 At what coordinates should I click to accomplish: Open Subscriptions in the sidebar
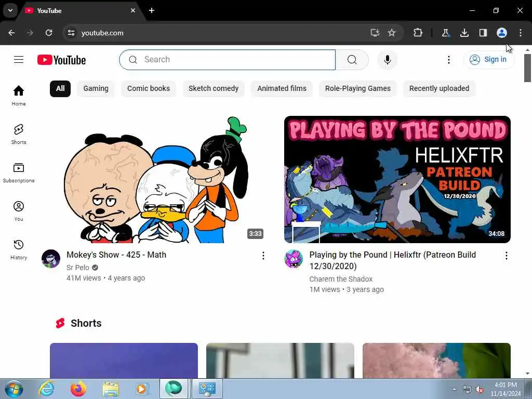19,172
